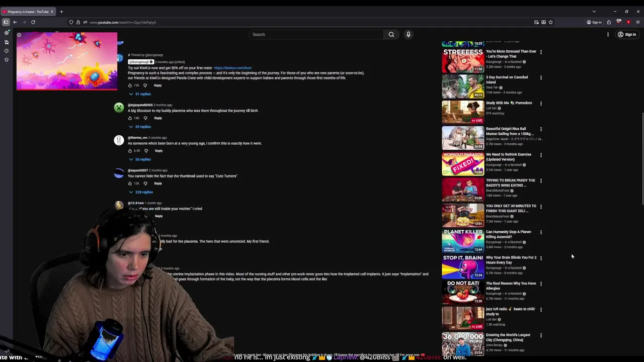Viewport: 644px width, 362px height.
Task: Open the extension icon with 238 badge
Action: point(618,22)
